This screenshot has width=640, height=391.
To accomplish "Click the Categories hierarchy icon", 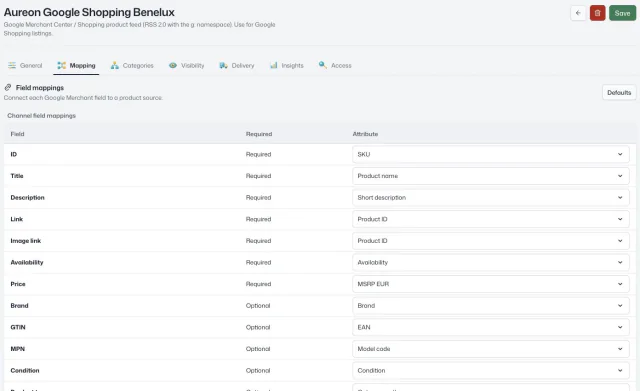I will point(115,65).
